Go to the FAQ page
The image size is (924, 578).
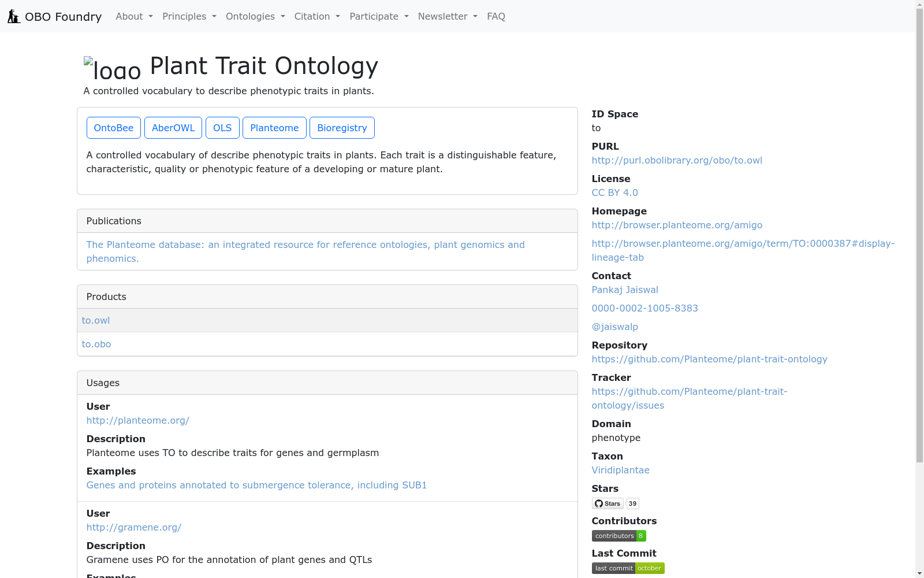[496, 16]
